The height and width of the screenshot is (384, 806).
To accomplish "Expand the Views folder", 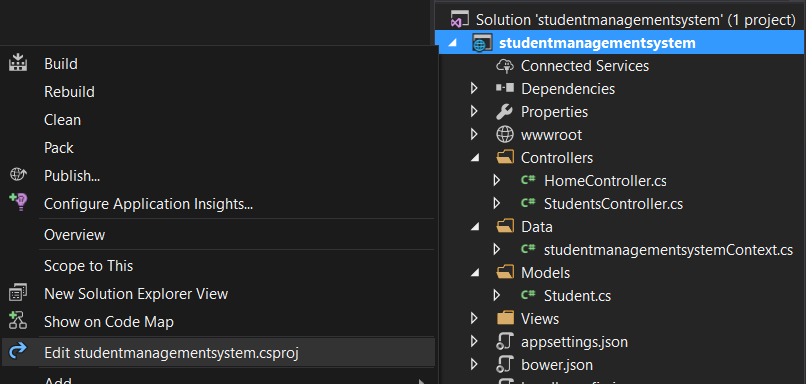I will click(474, 318).
